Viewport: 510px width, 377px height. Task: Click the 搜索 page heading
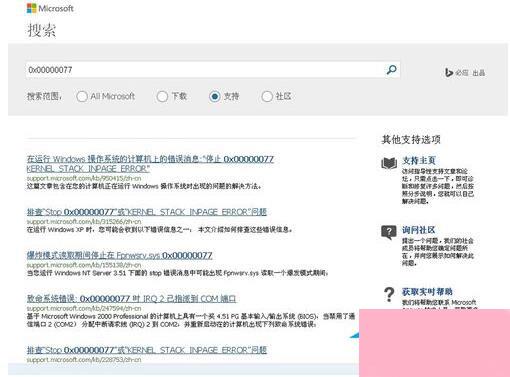pyautogui.click(x=42, y=30)
